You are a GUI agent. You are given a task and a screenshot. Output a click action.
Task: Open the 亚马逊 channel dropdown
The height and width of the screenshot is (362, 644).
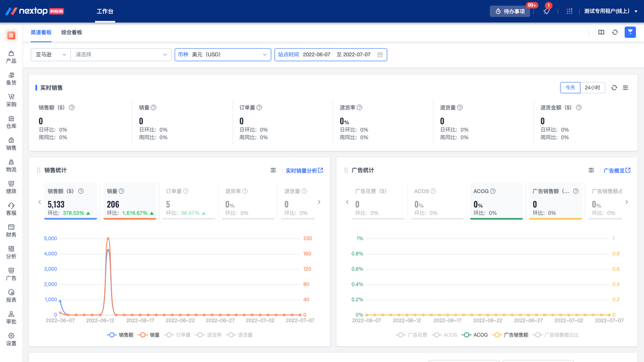coord(50,54)
